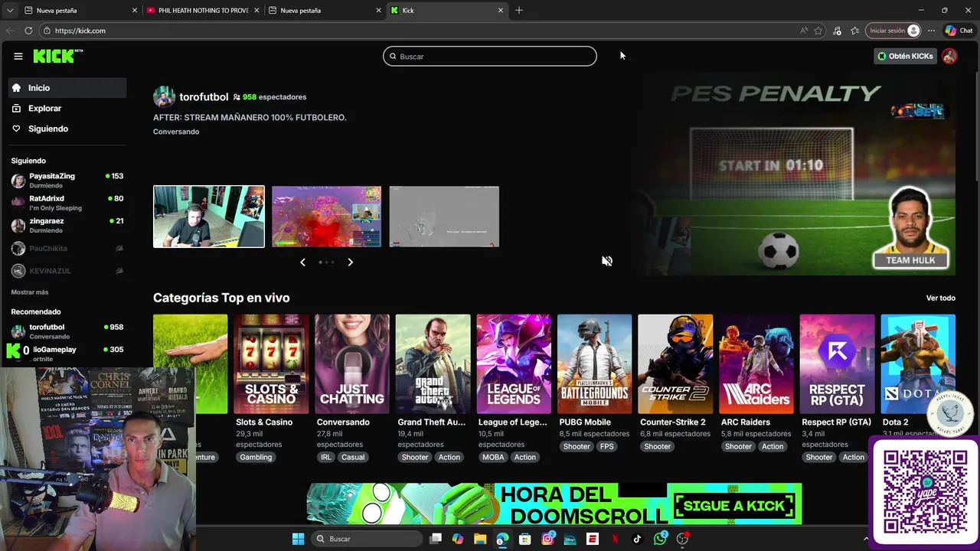Click the Casual tag

click(x=353, y=458)
